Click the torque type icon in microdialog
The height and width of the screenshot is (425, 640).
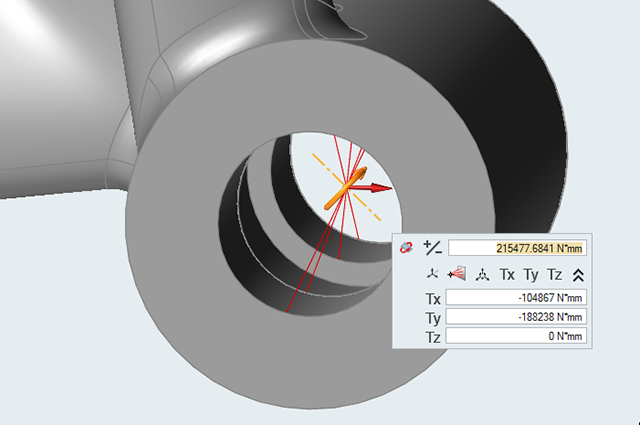(408, 247)
